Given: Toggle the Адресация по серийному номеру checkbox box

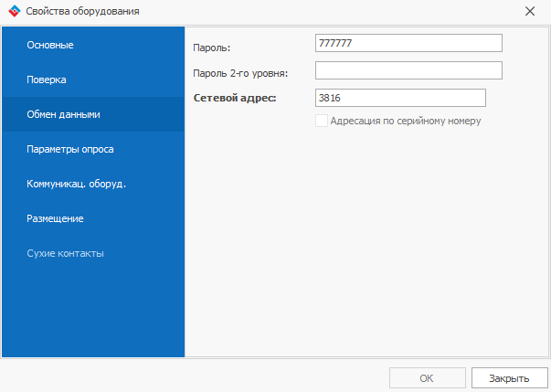Looking at the screenshot, I should 321,121.
